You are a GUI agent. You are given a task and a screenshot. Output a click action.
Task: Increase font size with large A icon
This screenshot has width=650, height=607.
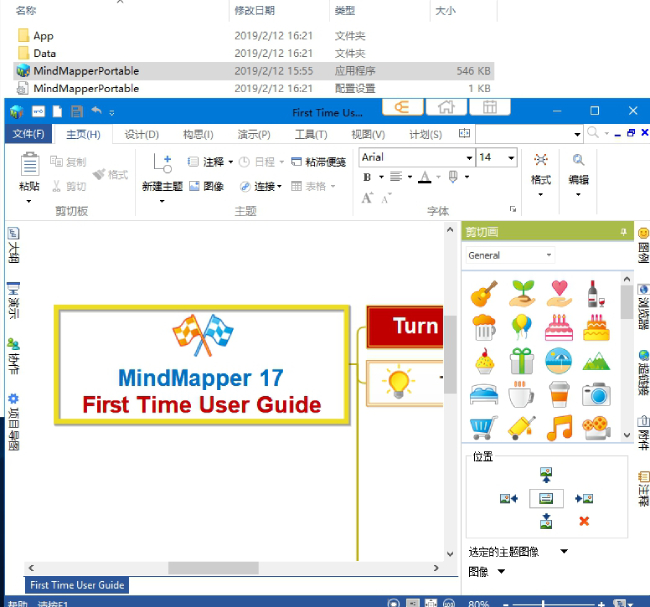(x=367, y=198)
